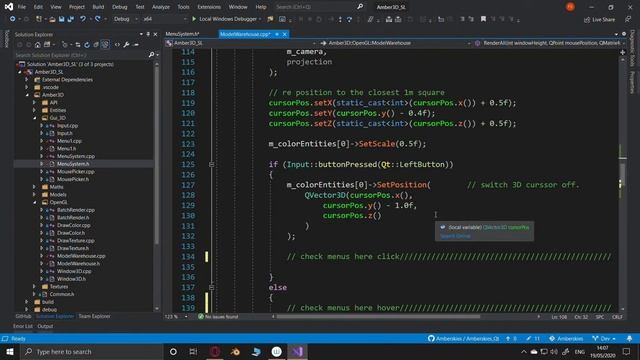Pin the ModelWarehouse.cpp tab
The image size is (640, 360).
(x=277, y=34)
